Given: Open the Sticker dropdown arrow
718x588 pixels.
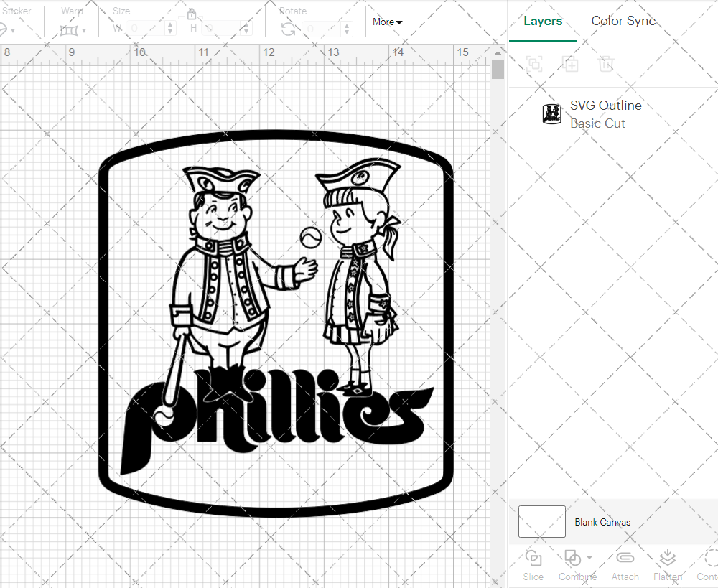Looking at the screenshot, I should point(12,31).
